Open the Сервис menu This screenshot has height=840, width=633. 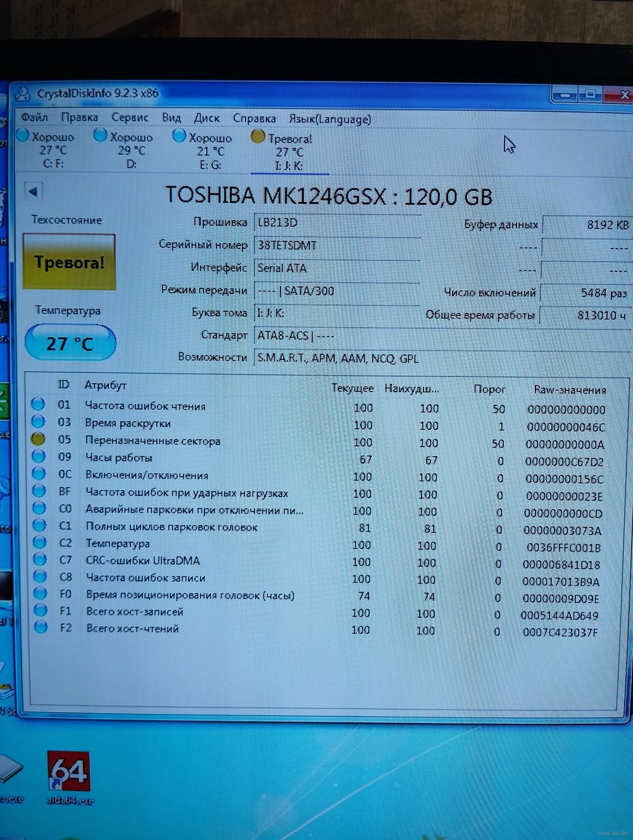click(130, 118)
